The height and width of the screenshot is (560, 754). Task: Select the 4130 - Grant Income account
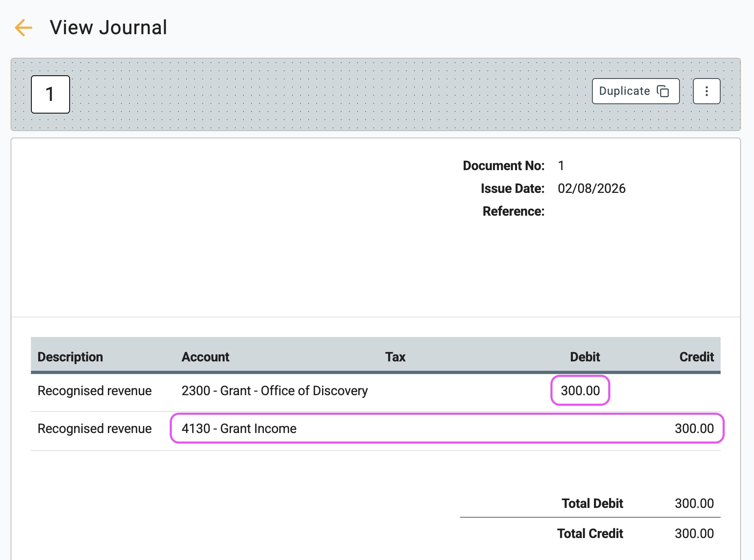tap(239, 429)
